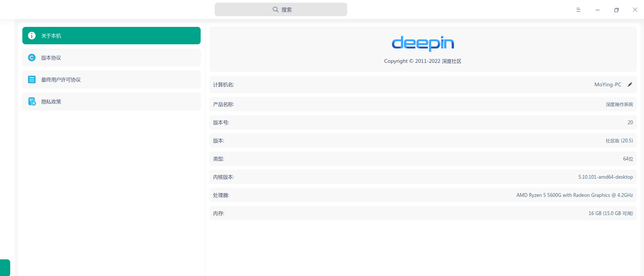Click the 64位 type value
Image resolution: width=644 pixels, height=276 pixels.
pyautogui.click(x=628, y=159)
